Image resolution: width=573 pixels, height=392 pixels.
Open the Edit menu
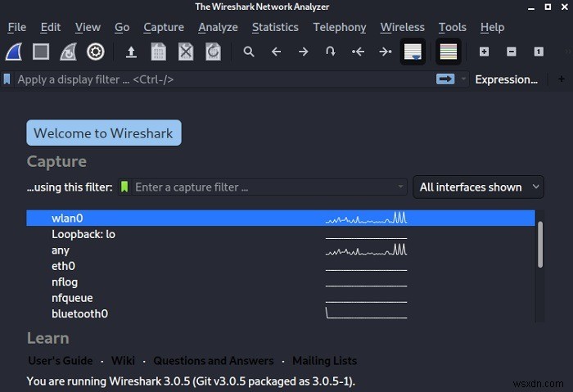[x=51, y=27]
